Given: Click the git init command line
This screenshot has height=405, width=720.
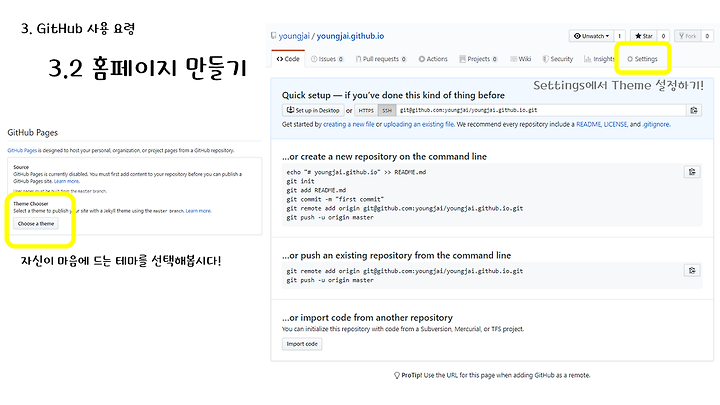Looking at the screenshot, I should [300, 181].
